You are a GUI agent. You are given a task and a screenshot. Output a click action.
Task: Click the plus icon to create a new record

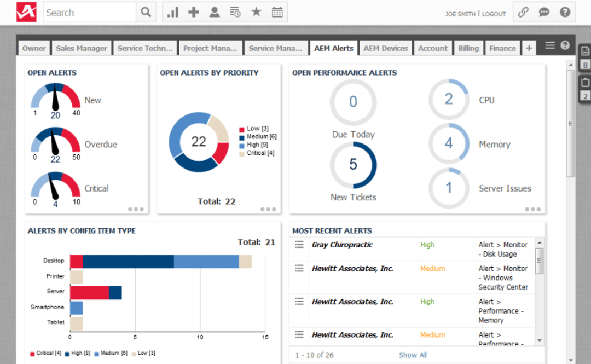coord(193,11)
